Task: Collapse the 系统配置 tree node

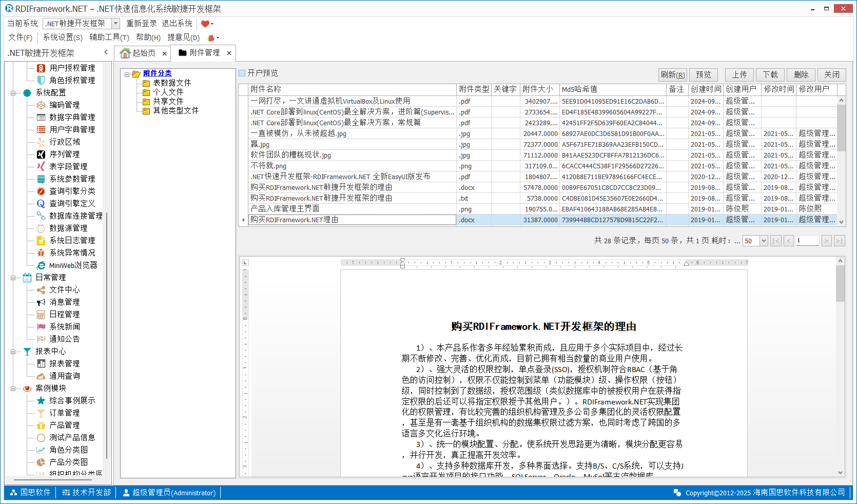Action: tap(13, 93)
